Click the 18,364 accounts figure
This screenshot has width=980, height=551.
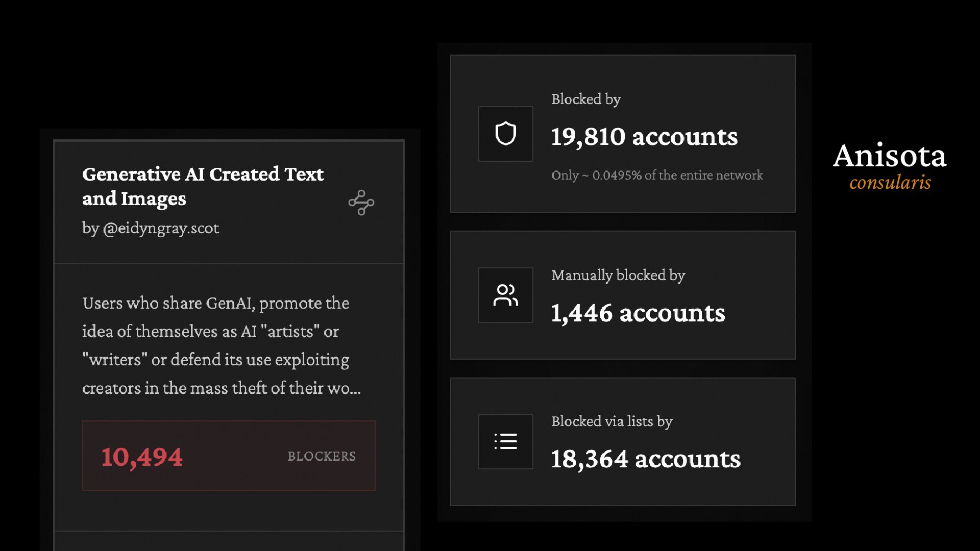point(646,459)
